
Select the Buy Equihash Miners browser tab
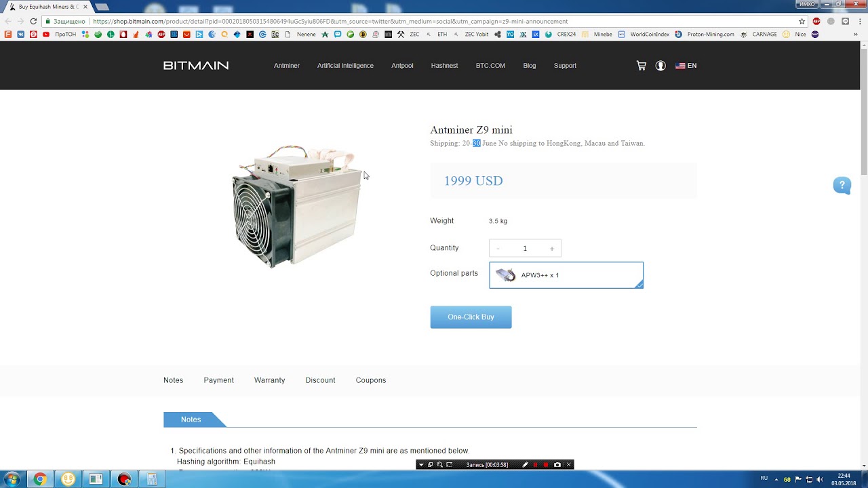[x=49, y=6]
